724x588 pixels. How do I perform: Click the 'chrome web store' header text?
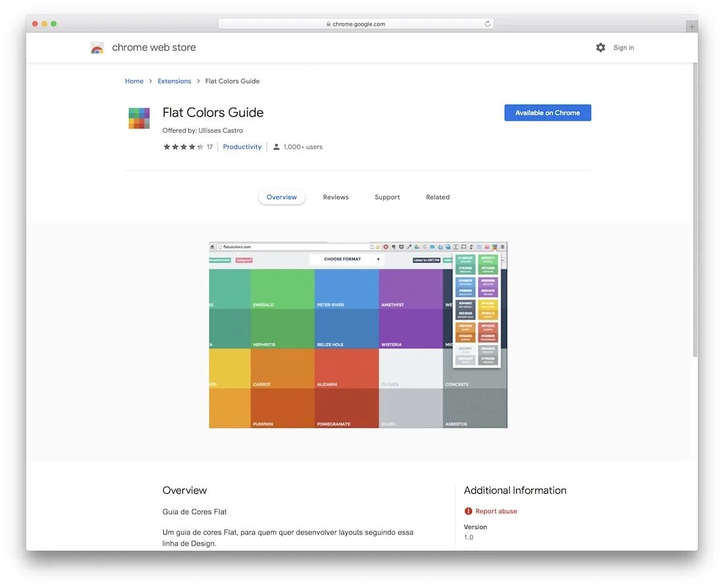pos(154,47)
